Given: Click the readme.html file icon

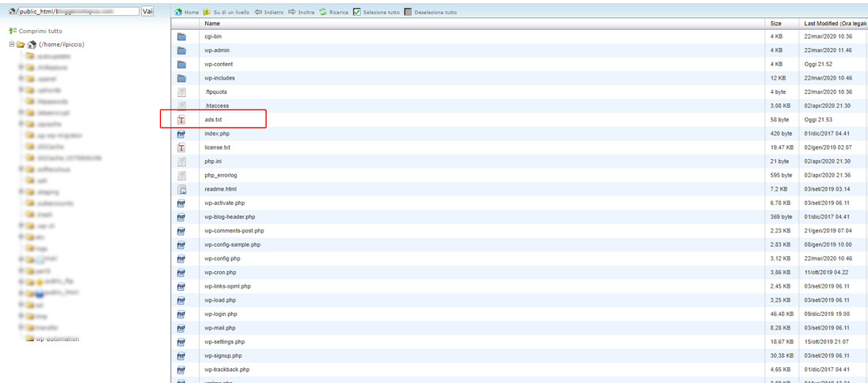Looking at the screenshot, I should pos(181,189).
